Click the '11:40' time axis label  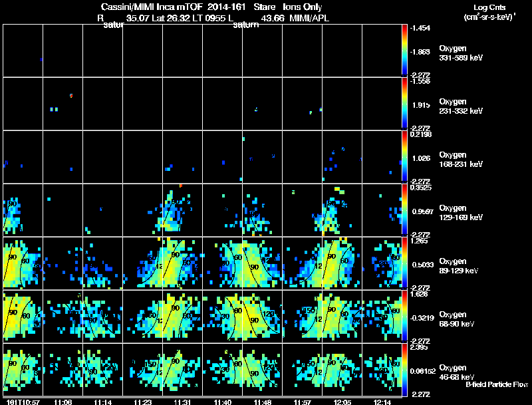[223, 402]
